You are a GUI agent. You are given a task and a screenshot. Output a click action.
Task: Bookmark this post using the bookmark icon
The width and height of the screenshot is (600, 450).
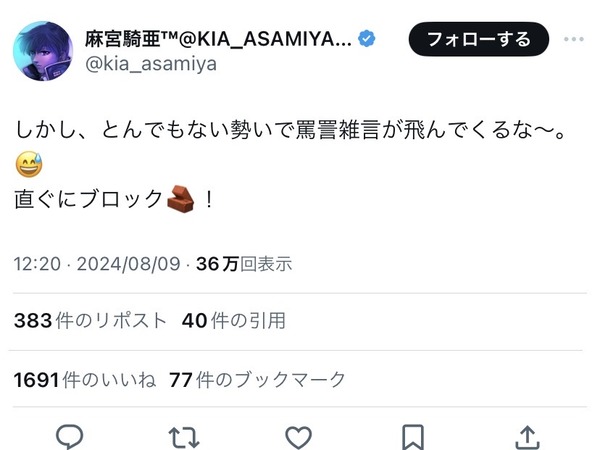click(x=413, y=437)
